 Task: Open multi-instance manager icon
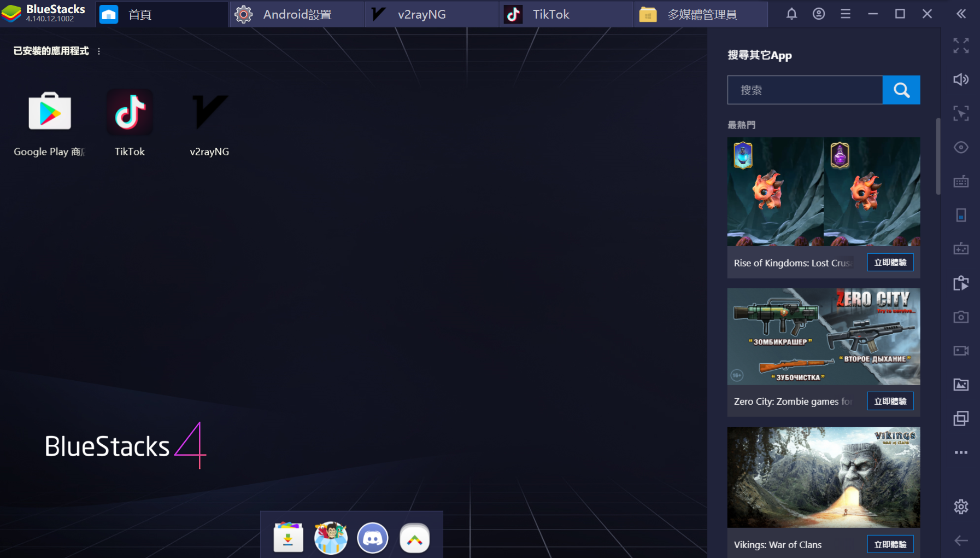tap(961, 419)
